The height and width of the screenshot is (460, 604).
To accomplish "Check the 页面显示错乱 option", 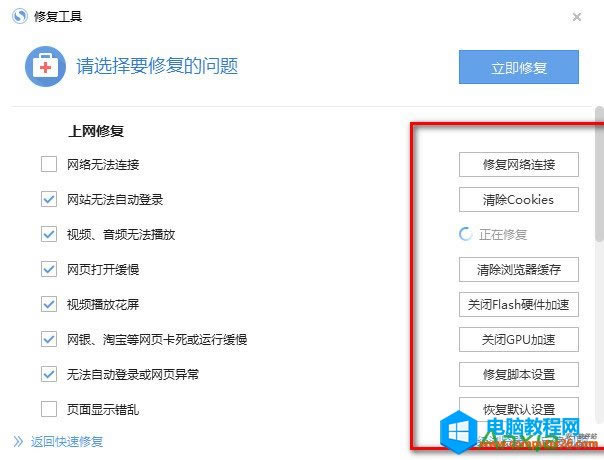I will [x=49, y=409].
